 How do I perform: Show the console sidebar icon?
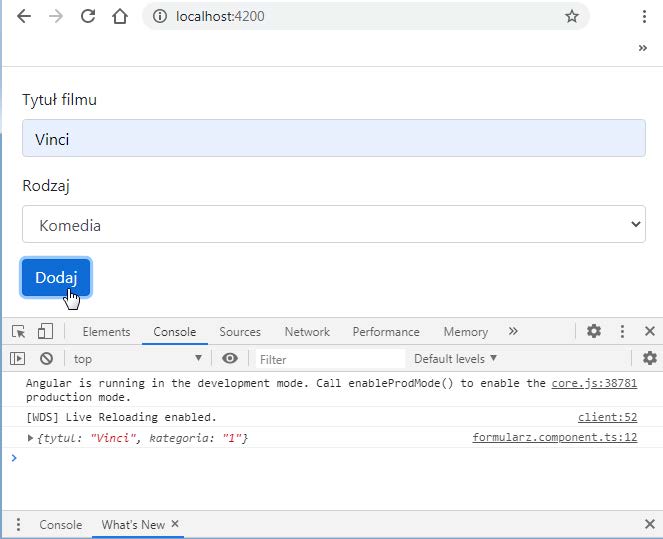click(x=18, y=359)
